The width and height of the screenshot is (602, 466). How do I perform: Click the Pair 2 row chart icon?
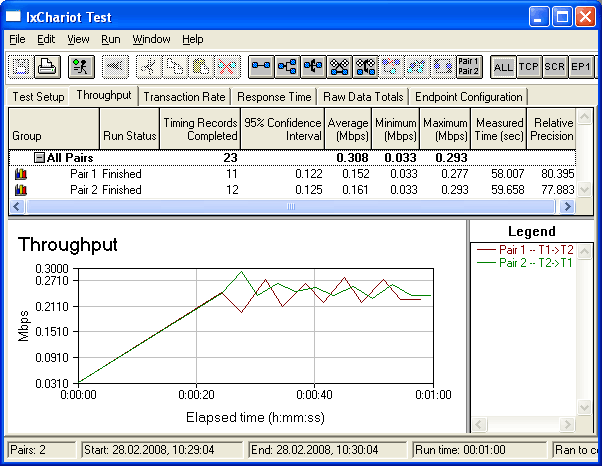[21, 190]
